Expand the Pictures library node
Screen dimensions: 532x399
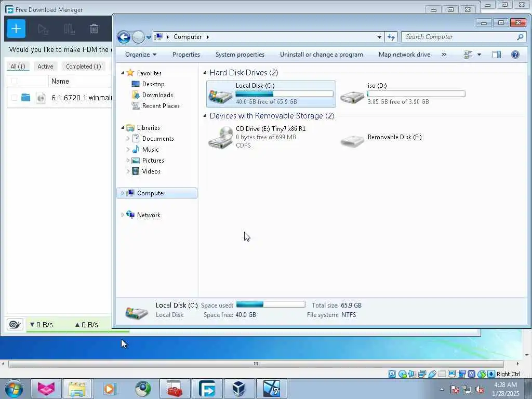point(128,160)
